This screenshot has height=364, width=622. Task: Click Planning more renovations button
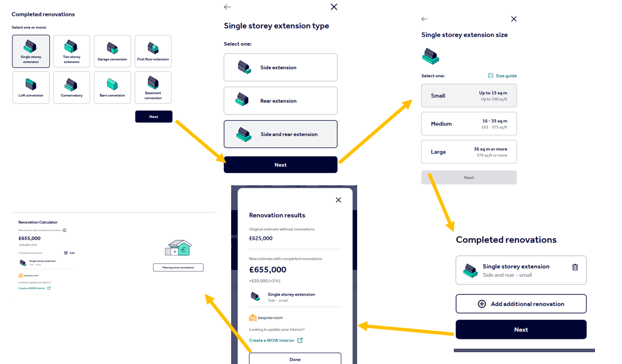coord(178,268)
